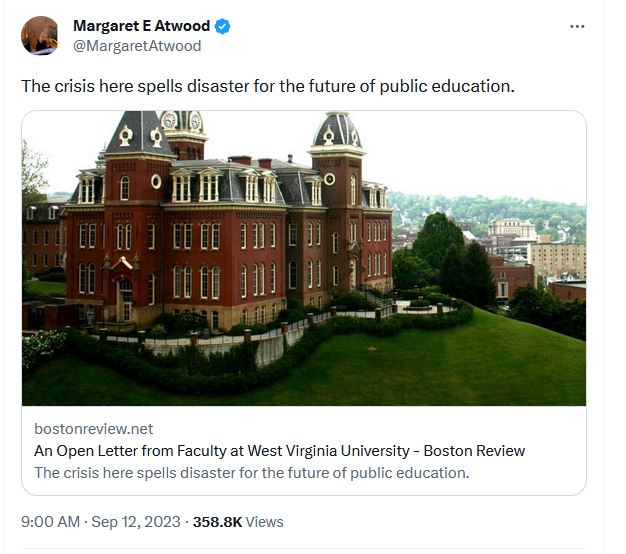Open the university building preview image
Viewport: 626px width, 554px height.
click(304, 258)
